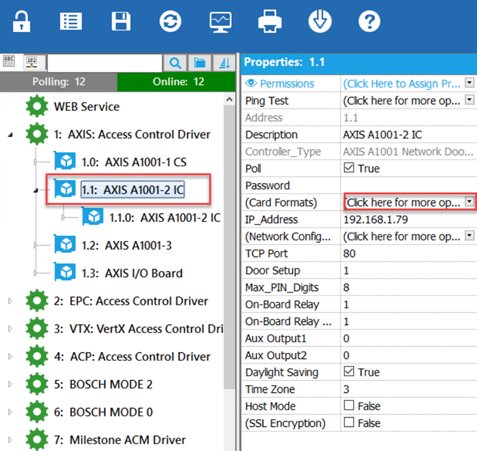Toggle the Poll checkbox

point(349,168)
